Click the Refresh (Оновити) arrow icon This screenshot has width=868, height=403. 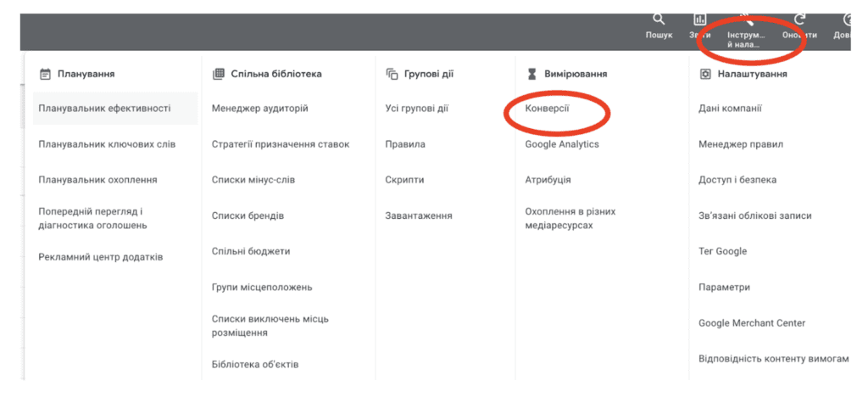click(x=799, y=20)
